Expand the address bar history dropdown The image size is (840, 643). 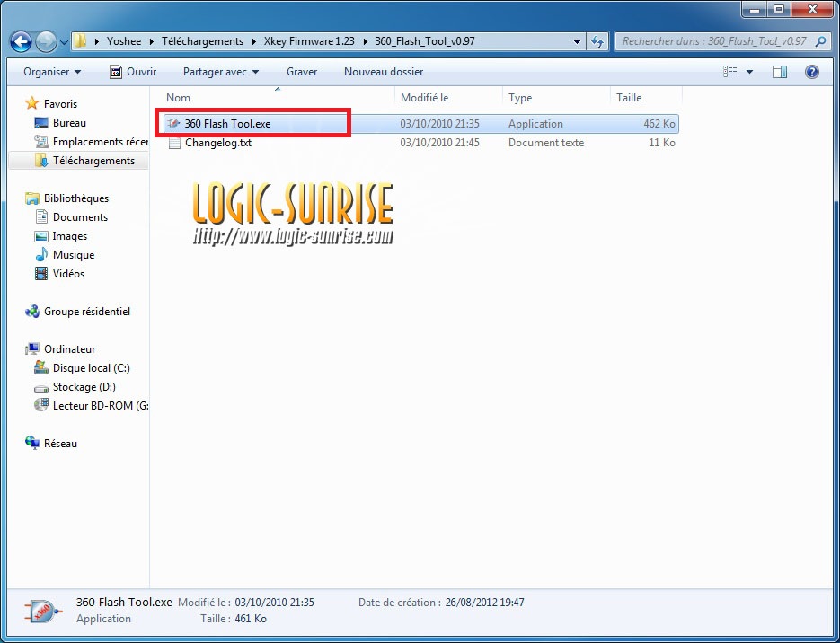click(577, 41)
